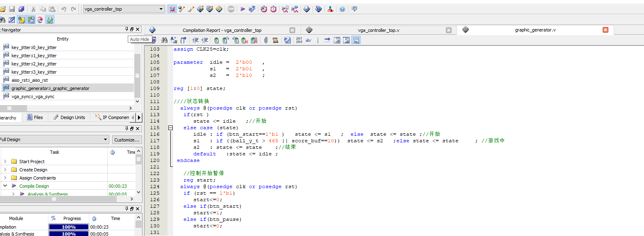Open the Compilation Report tab
Image resolution: width=644 pixels, height=236 pixels.
pyautogui.click(x=222, y=30)
